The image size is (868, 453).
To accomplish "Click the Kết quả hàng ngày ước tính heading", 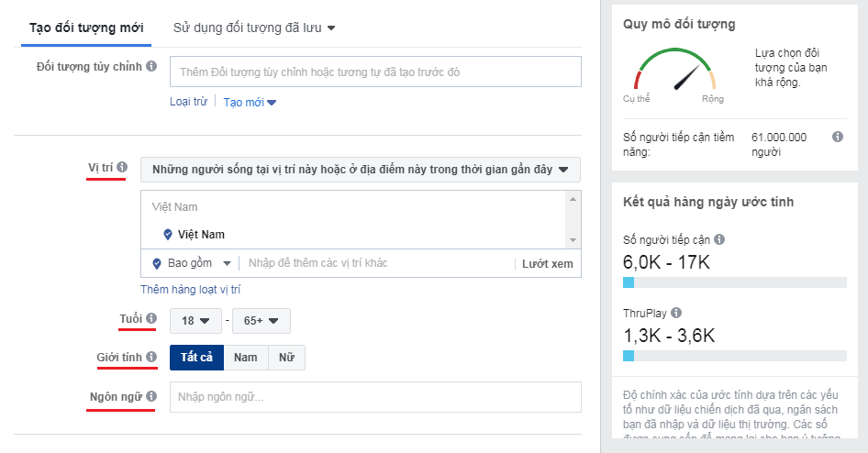I will [x=708, y=202].
